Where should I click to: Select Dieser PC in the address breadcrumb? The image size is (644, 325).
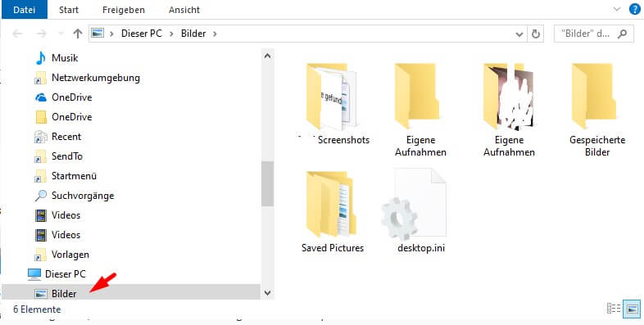(x=141, y=34)
